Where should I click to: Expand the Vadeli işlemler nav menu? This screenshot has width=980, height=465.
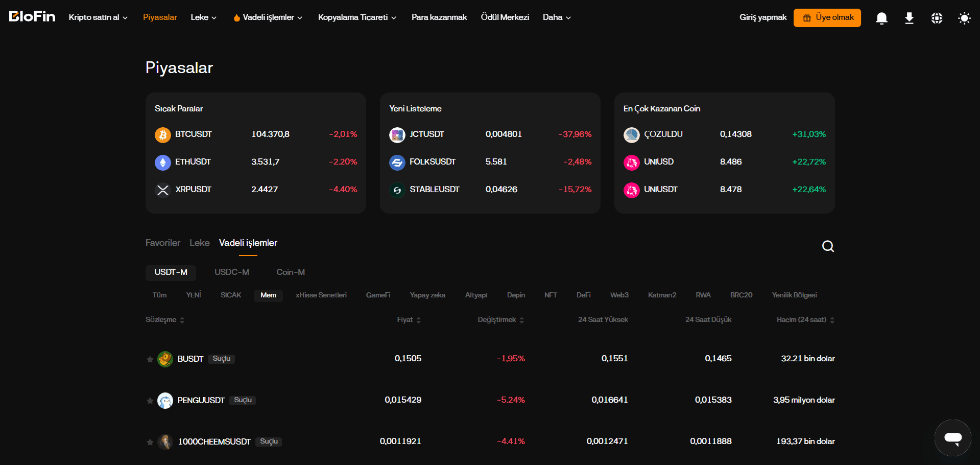[268, 17]
